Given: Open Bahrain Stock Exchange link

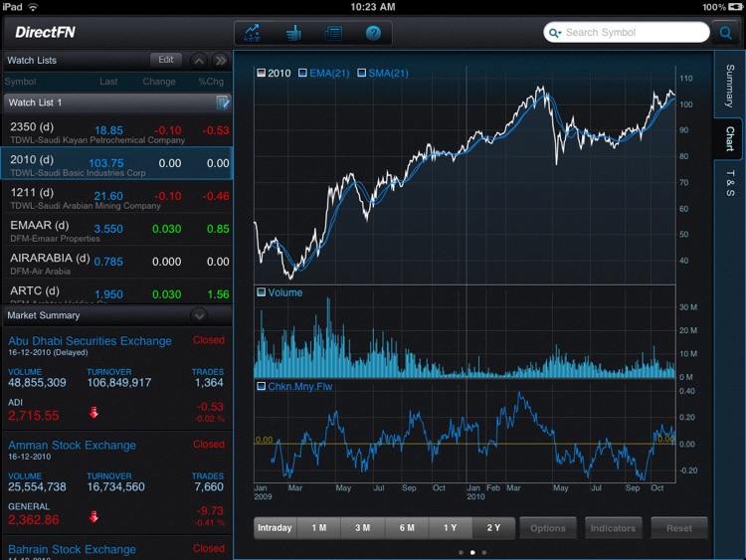Looking at the screenshot, I should [72, 549].
